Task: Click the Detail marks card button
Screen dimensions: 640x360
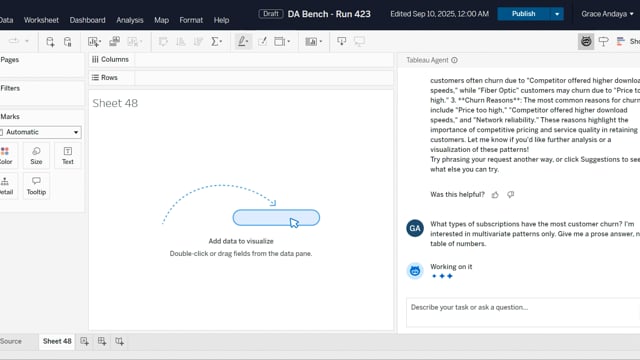Action: tap(6, 186)
